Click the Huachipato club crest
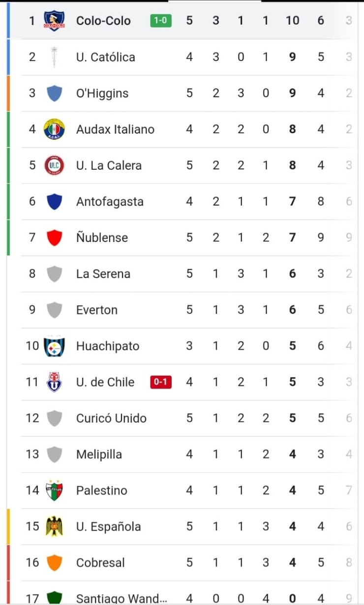 (x=54, y=346)
